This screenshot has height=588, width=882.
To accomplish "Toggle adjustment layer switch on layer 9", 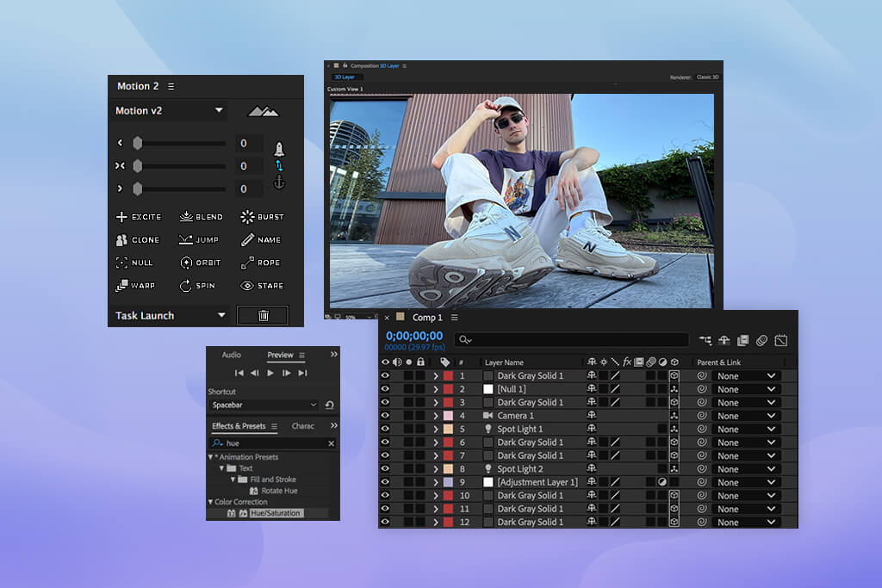I will [662, 482].
